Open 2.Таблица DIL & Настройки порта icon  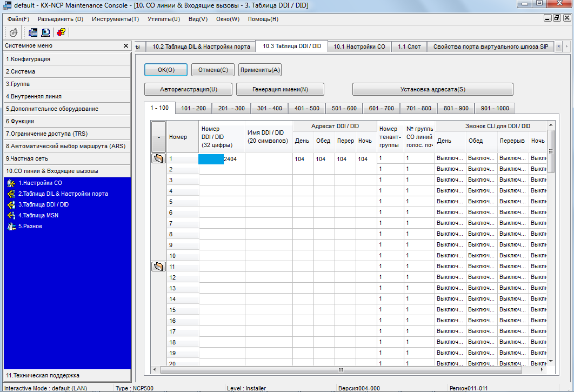point(11,194)
